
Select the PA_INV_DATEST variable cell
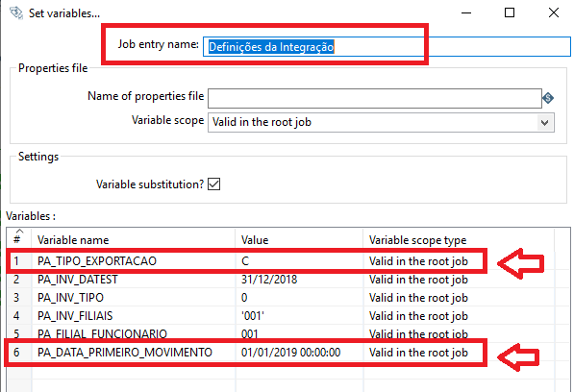[x=134, y=280]
